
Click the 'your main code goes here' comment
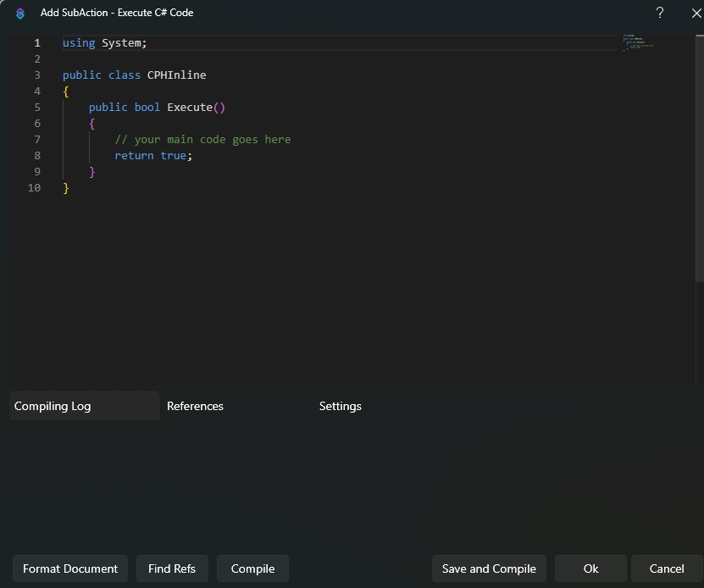(x=202, y=140)
